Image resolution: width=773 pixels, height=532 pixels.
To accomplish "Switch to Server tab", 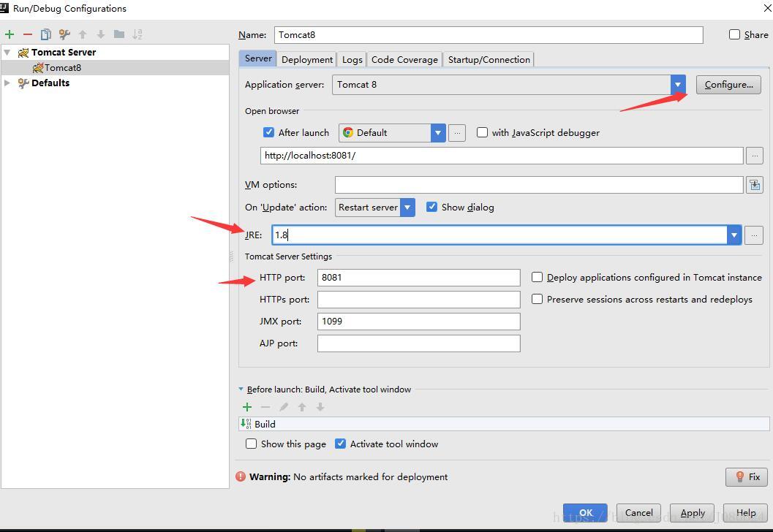I will coord(258,58).
